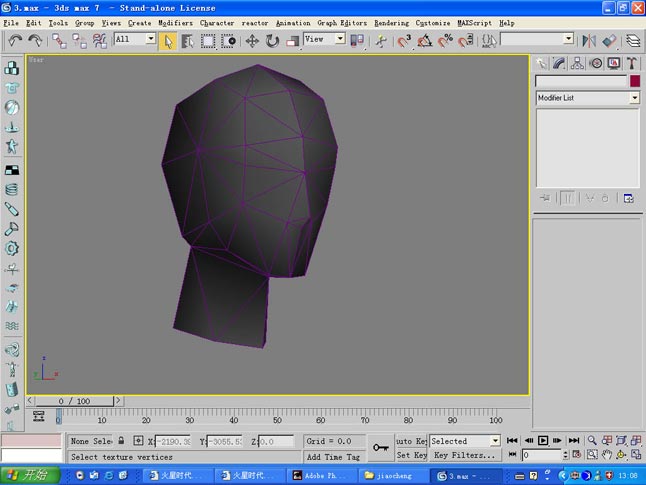
Task: Open the Select by Name tool
Action: click(187, 41)
